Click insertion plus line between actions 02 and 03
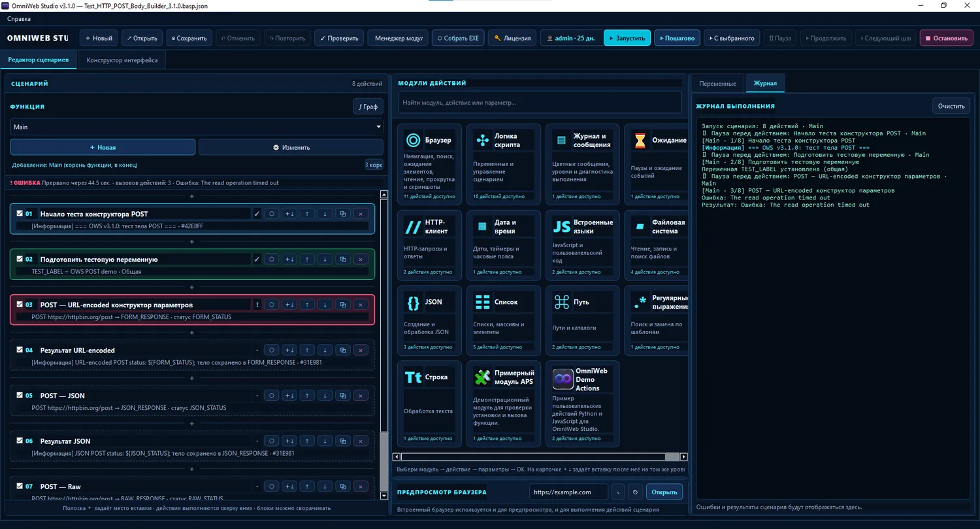980x529 pixels. coord(192,287)
